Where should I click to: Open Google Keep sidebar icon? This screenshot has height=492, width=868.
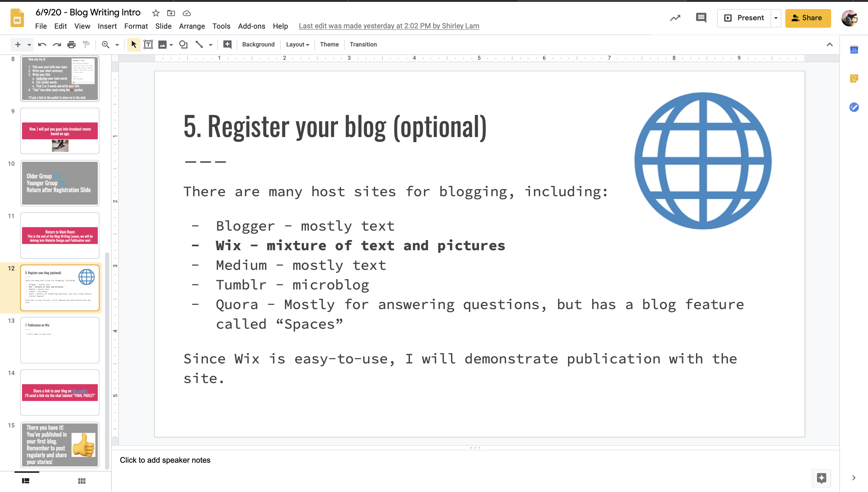[854, 79]
